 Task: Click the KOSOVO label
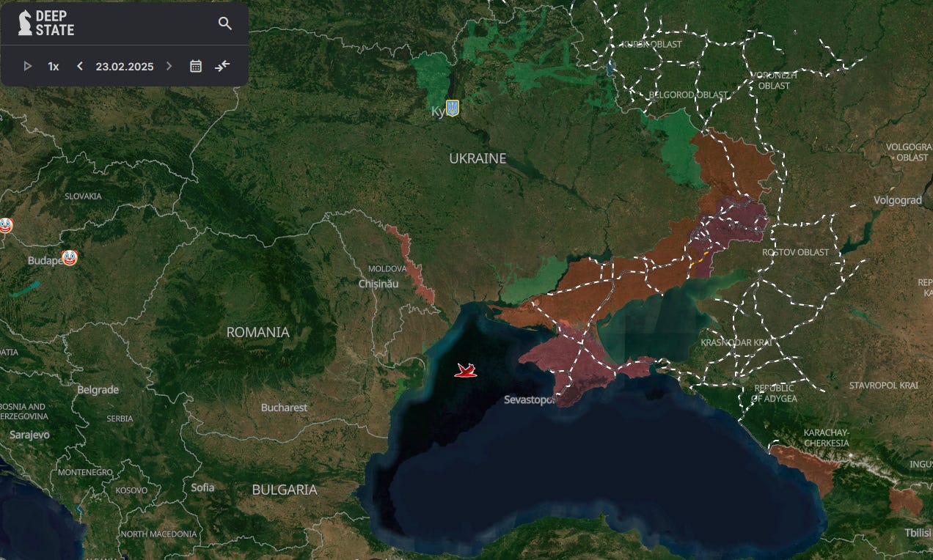click(131, 490)
